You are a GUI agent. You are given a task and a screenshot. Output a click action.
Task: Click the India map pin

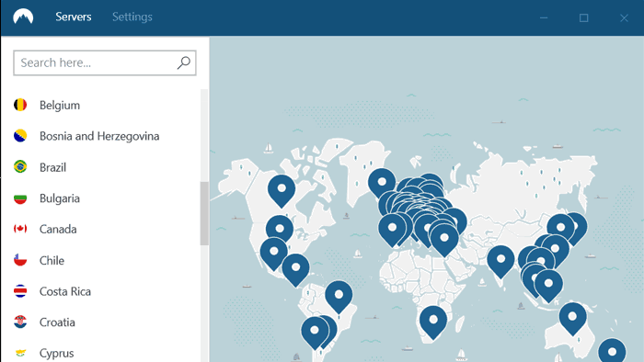tap(500, 262)
